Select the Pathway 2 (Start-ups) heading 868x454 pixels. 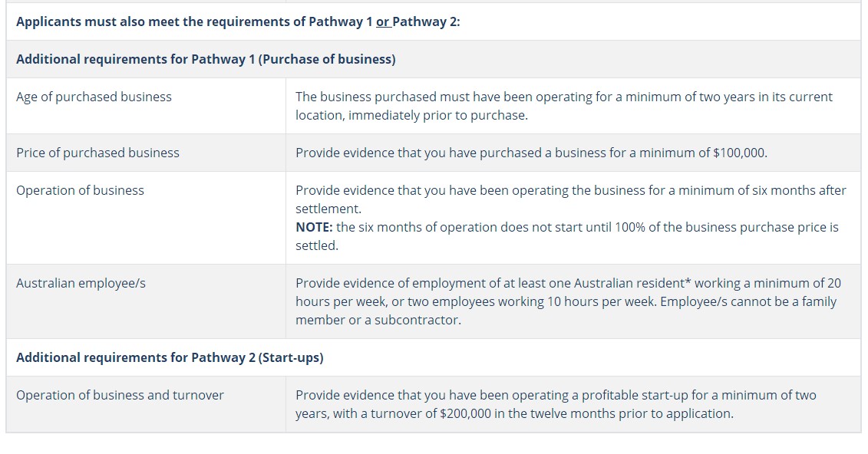(170, 357)
